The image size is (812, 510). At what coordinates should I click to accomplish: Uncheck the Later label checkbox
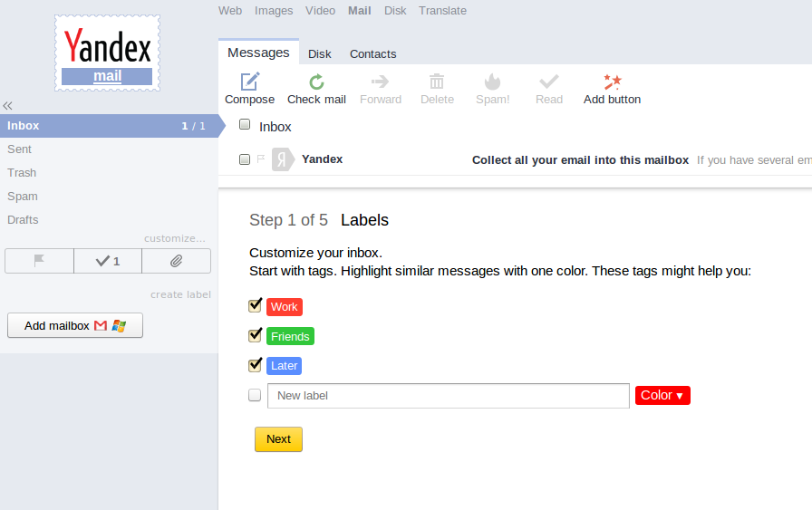tap(255, 364)
